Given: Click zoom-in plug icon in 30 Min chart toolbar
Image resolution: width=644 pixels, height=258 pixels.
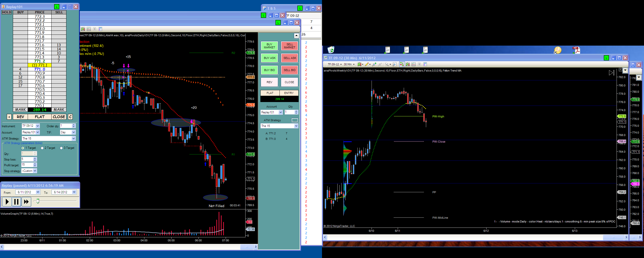Looking at the screenshot, I should pyautogui.click(x=374, y=64).
